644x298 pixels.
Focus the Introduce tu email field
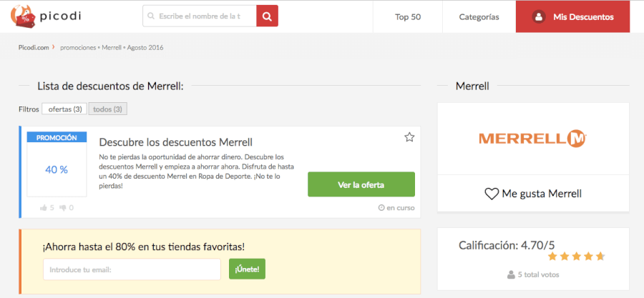pos(132,269)
